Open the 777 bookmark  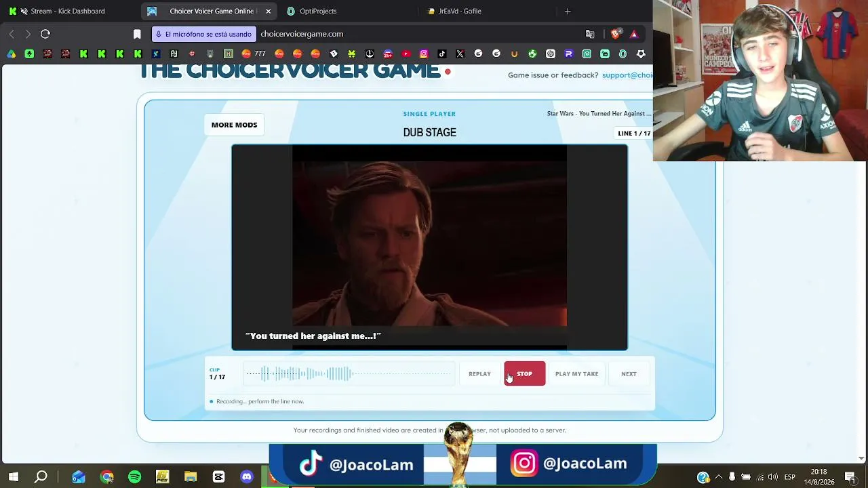pyautogui.click(x=254, y=54)
